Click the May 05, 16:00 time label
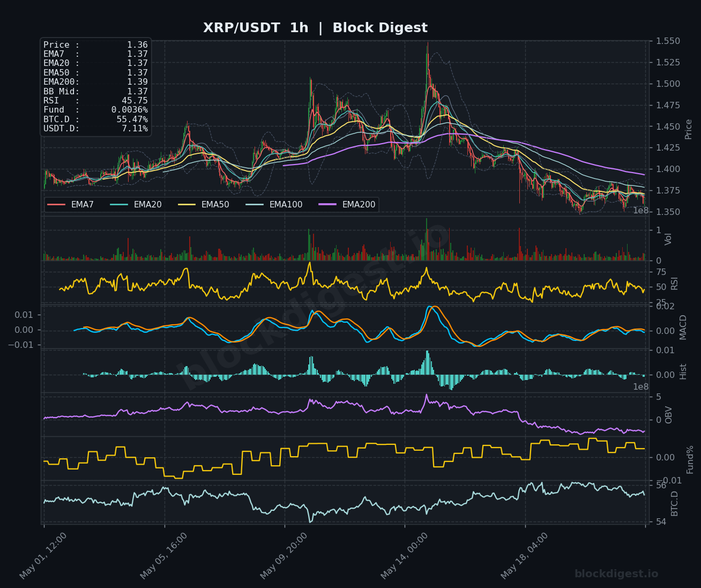Screen dimensions: 701x588 (164, 556)
